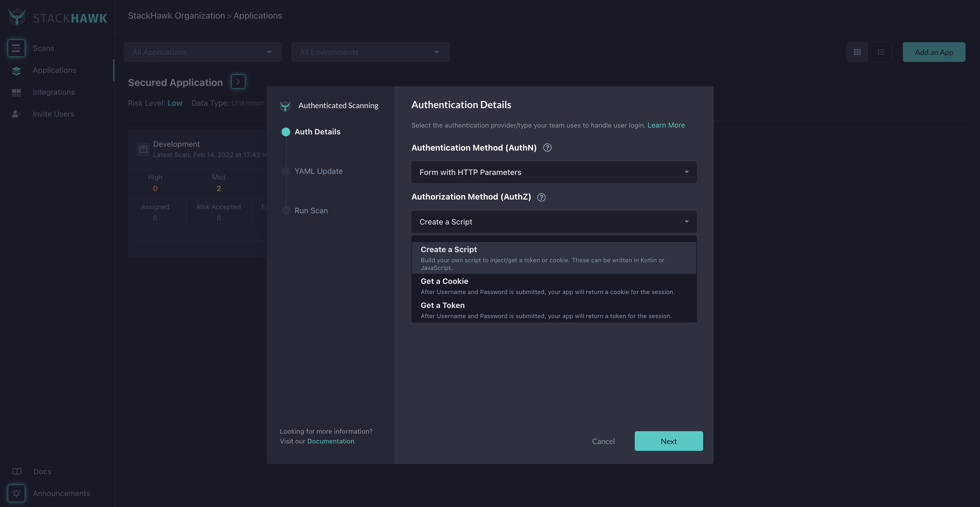
Task: Go to Scans in sidebar
Action: pos(44,48)
